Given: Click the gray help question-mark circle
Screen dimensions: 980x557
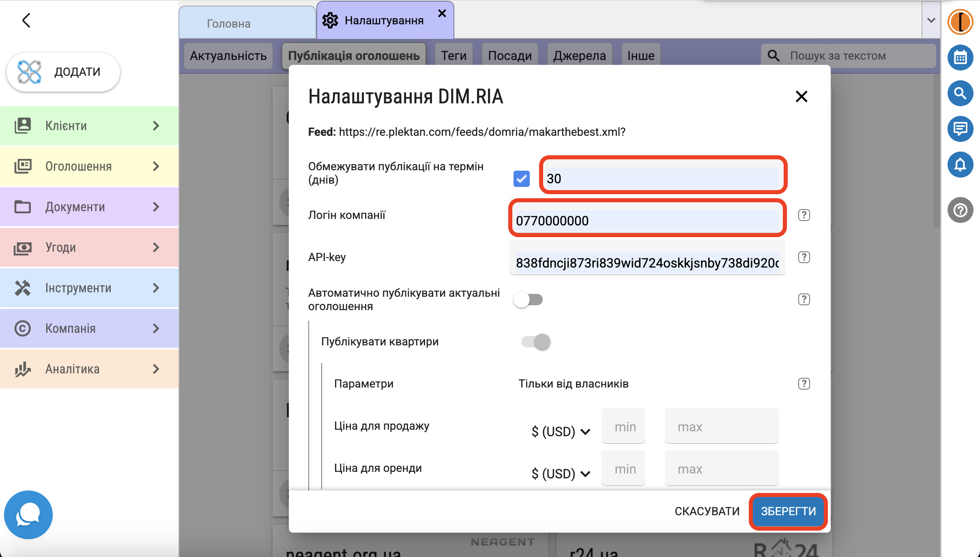Looking at the screenshot, I should coord(960,210).
